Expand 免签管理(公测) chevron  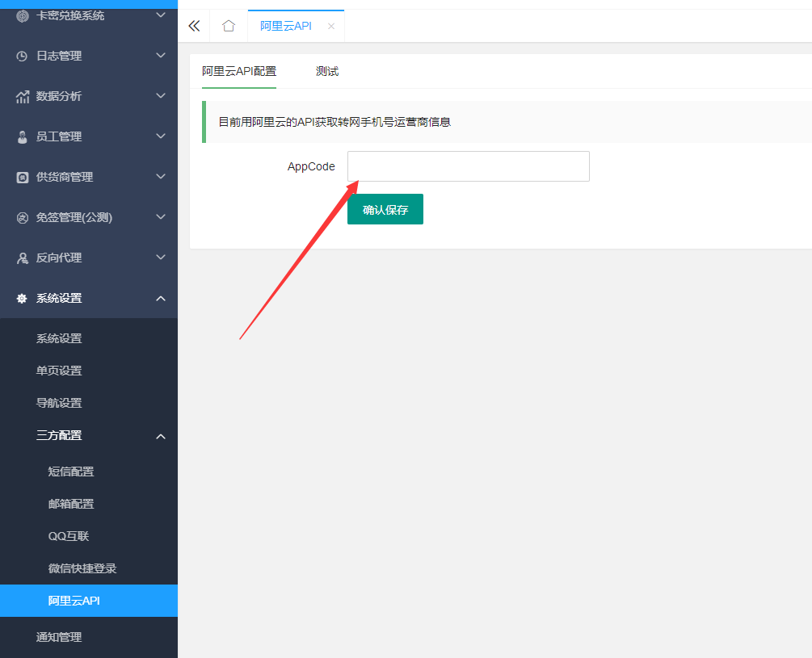[161, 216]
